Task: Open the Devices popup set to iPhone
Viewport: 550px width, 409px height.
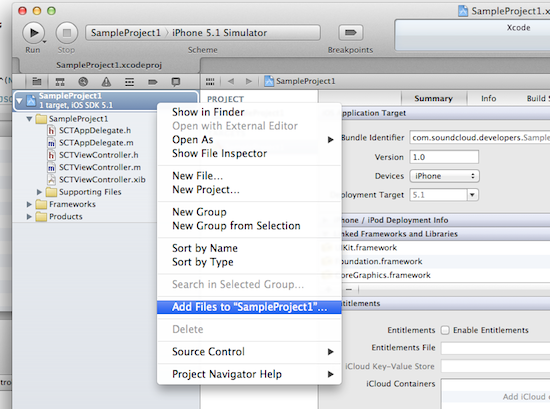Action: [x=444, y=176]
